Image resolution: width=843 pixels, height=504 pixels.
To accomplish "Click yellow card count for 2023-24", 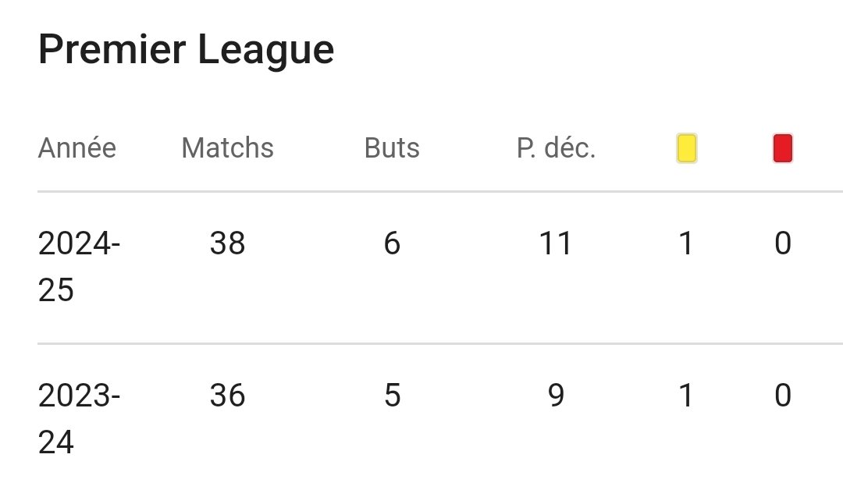I will [687, 396].
